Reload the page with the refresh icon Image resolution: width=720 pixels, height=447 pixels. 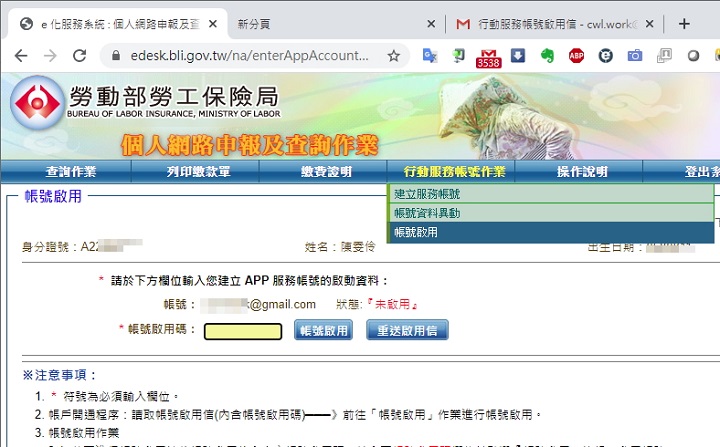pyautogui.click(x=79, y=56)
